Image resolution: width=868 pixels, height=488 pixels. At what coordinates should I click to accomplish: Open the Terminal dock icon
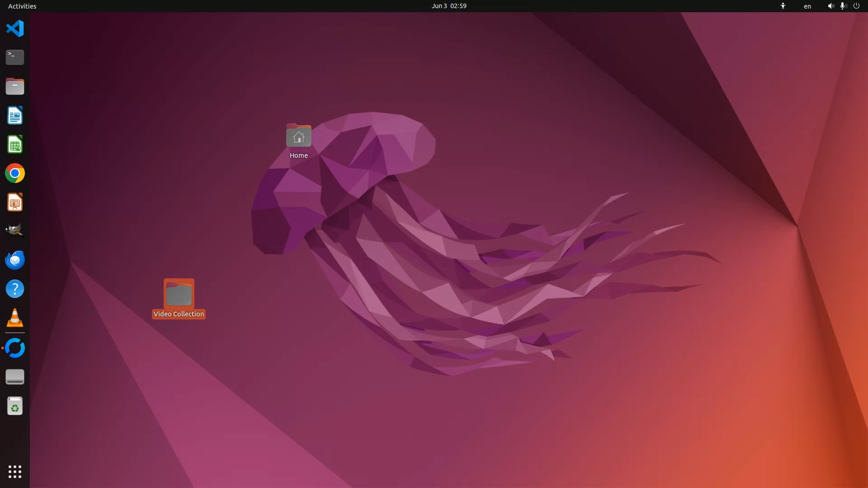[x=15, y=57]
